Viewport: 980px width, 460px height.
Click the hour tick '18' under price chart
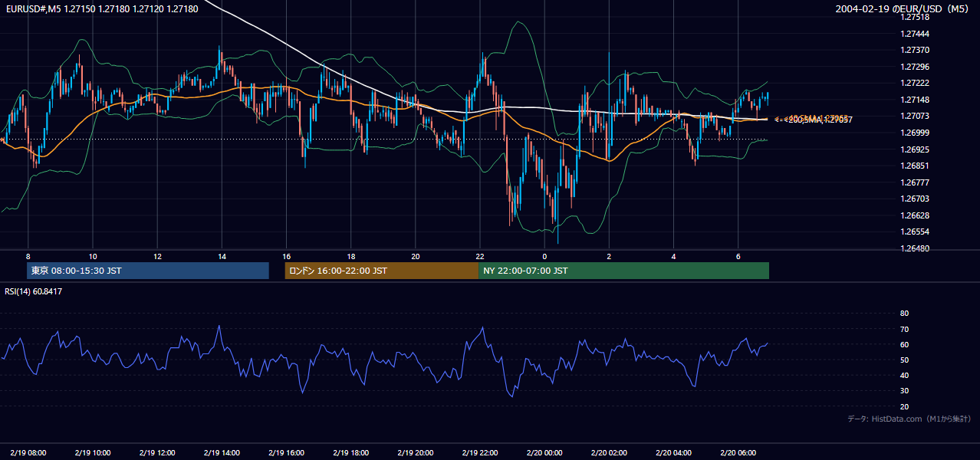click(x=350, y=256)
